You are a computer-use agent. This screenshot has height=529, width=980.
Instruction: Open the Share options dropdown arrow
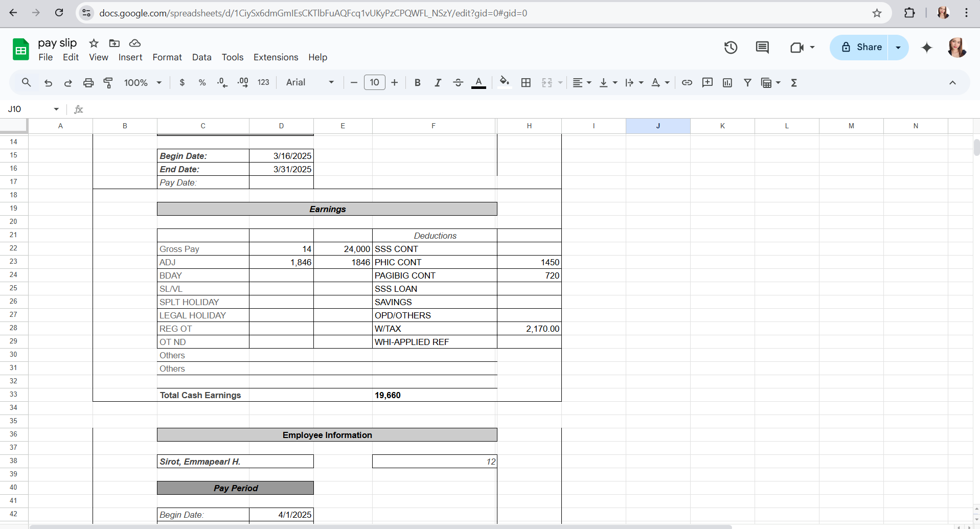click(898, 48)
